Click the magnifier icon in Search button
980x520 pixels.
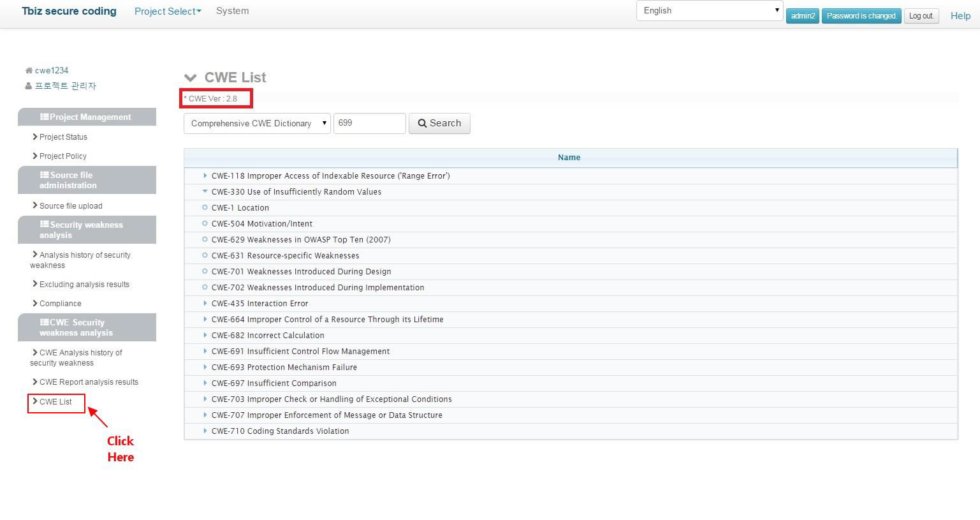[422, 123]
